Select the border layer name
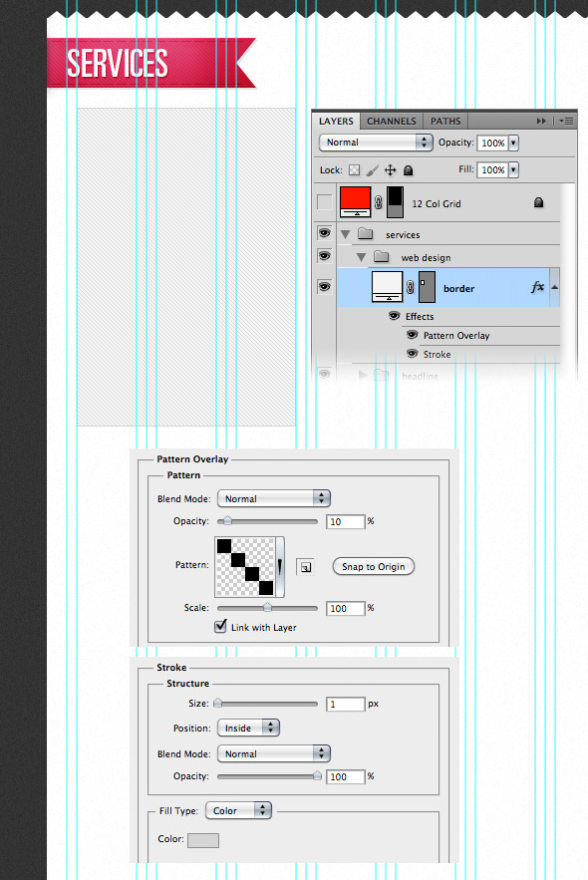The width and height of the screenshot is (588, 880). coord(459,288)
